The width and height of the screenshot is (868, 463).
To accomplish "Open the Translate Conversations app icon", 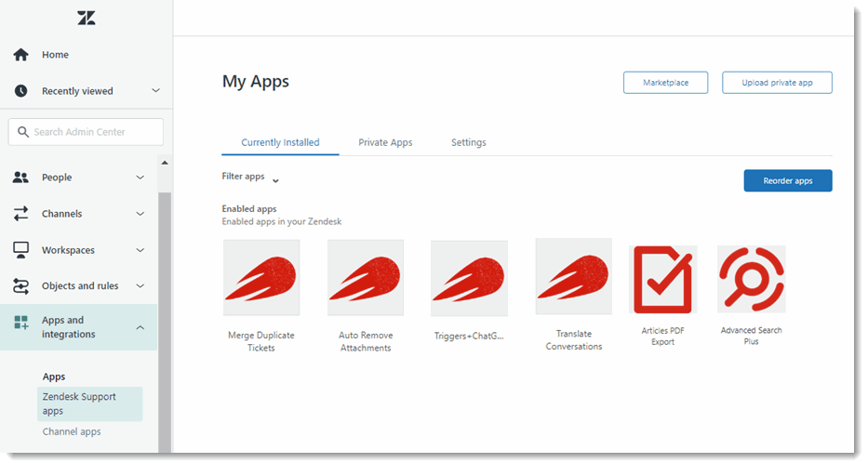I will [574, 276].
